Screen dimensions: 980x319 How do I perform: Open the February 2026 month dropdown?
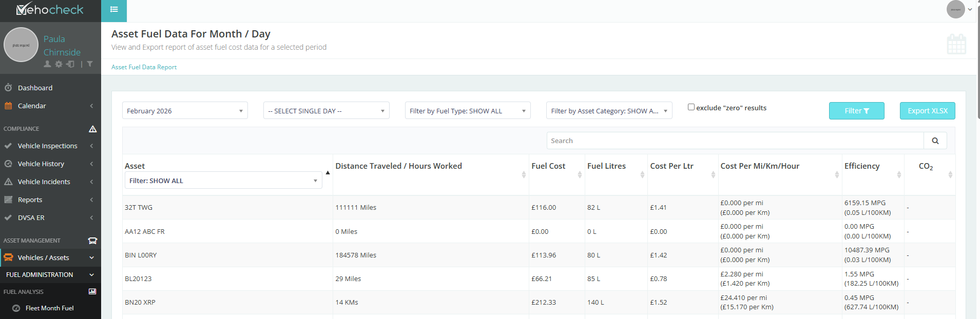185,111
